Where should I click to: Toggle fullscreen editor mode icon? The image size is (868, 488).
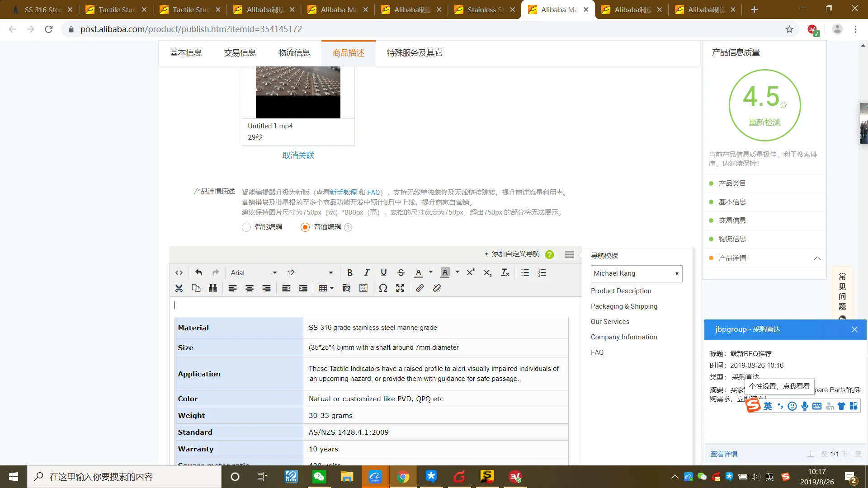pos(400,288)
